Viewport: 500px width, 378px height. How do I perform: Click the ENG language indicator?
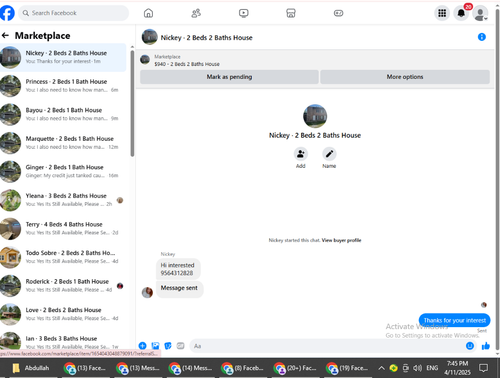click(x=432, y=368)
